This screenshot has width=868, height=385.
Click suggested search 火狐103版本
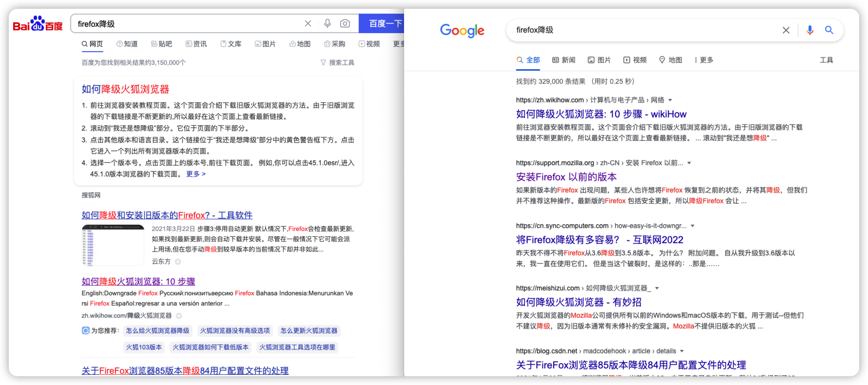(x=144, y=347)
